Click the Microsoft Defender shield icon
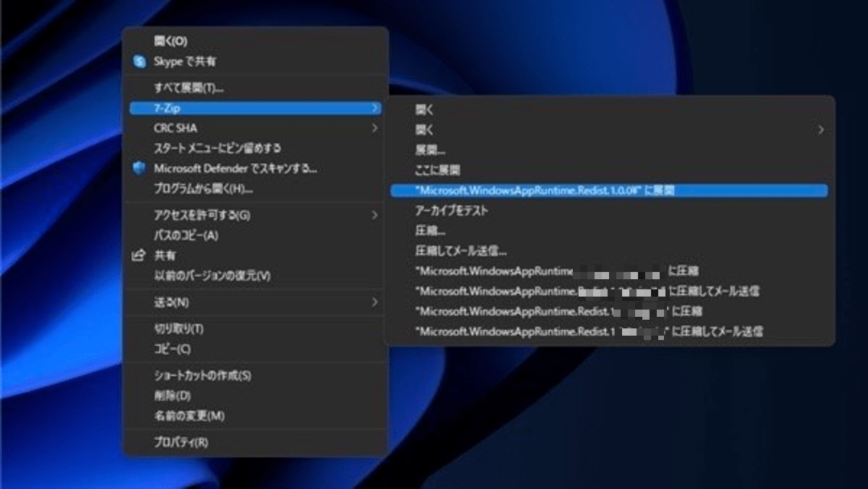Image resolution: width=868 pixels, height=489 pixels. click(x=140, y=169)
